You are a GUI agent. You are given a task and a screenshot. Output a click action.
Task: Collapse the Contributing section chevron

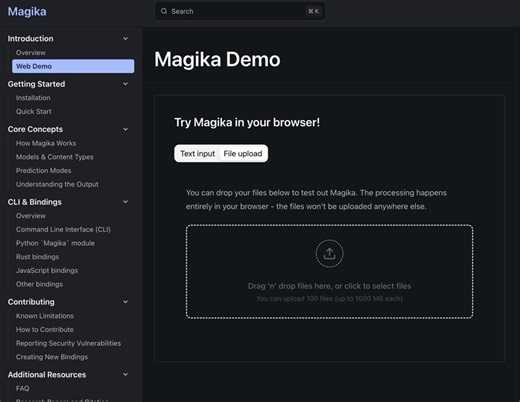tap(125, 302)
